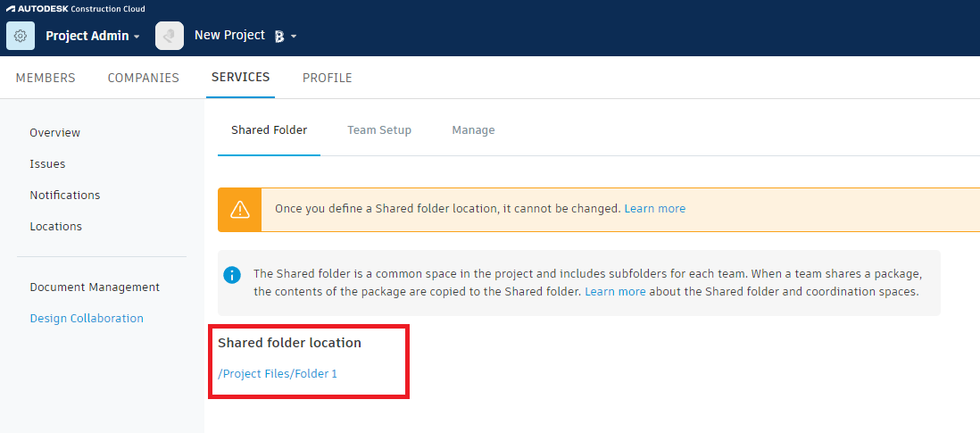Click the 'cannot be changed' warning text
The image size is (980, 433).
click(448, 209)
